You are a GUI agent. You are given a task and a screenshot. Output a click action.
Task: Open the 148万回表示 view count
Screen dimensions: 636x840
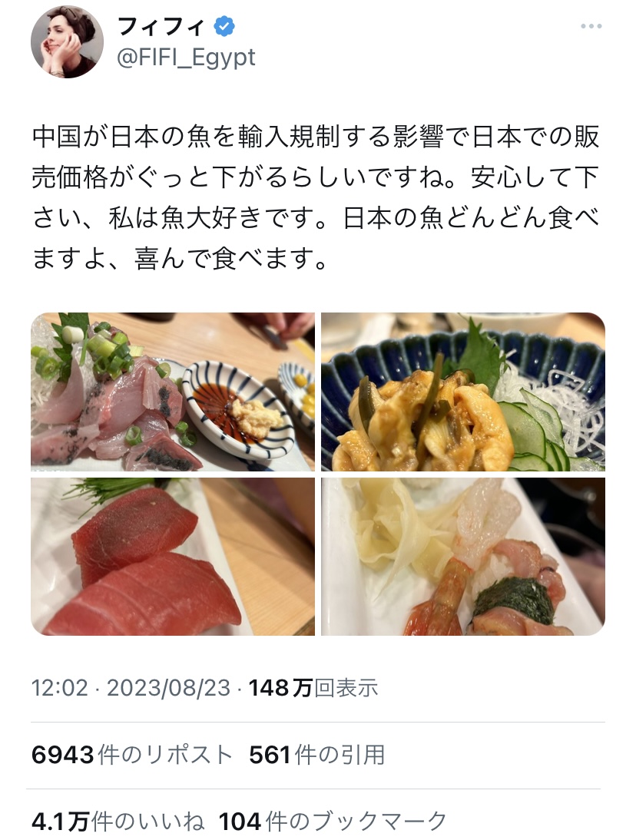313,688
